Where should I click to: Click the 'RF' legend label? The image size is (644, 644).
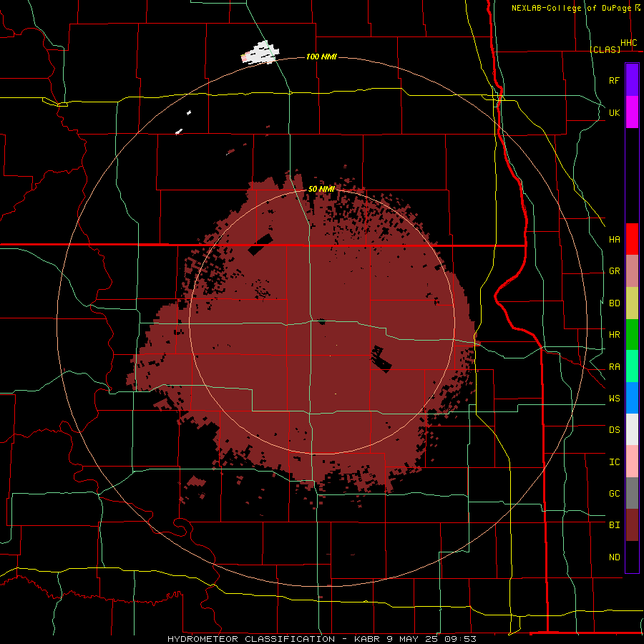click(x=614, y=81)
